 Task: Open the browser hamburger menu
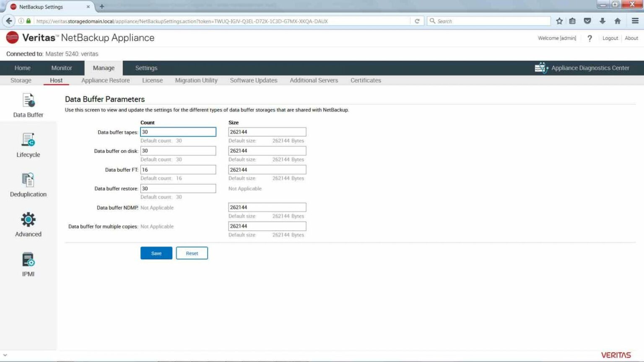(x=635, y=21)
